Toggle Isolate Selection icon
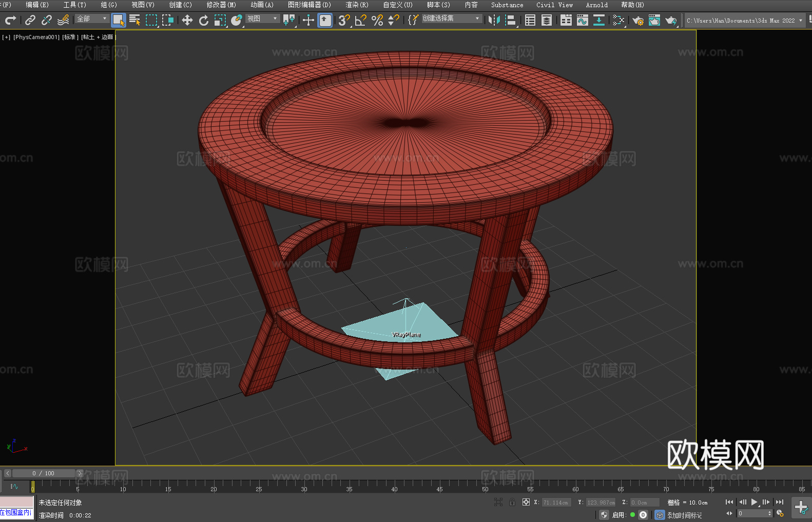Image resolution: width=812 pixels, height=522 pixels. 498,502
